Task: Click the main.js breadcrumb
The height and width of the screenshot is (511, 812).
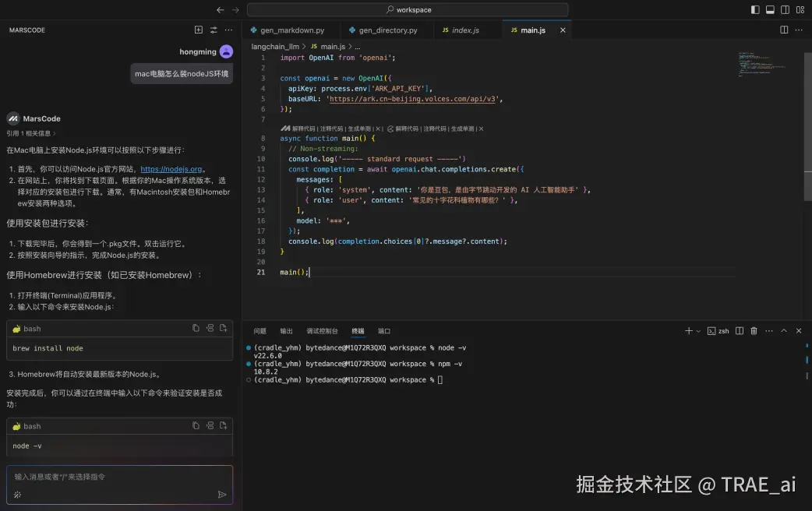Action: tap(328, 47)
